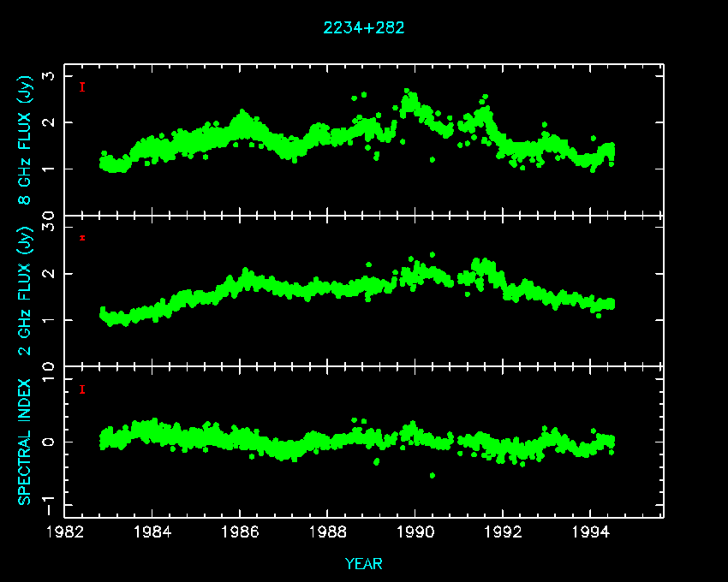
Task: Click the red error bar in 2 GHz panel
Action: [82, 238]
